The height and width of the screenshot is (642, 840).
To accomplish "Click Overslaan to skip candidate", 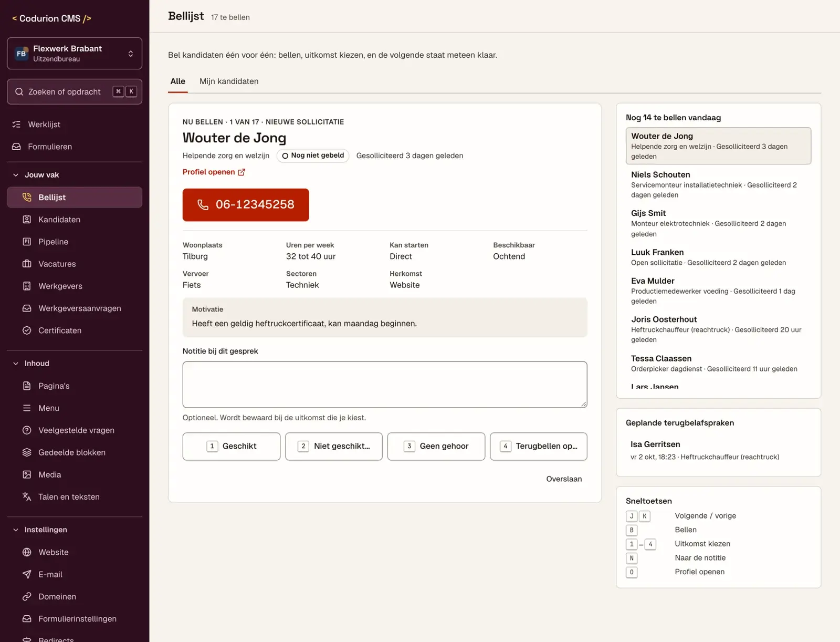I will click(x=564, y=479).
